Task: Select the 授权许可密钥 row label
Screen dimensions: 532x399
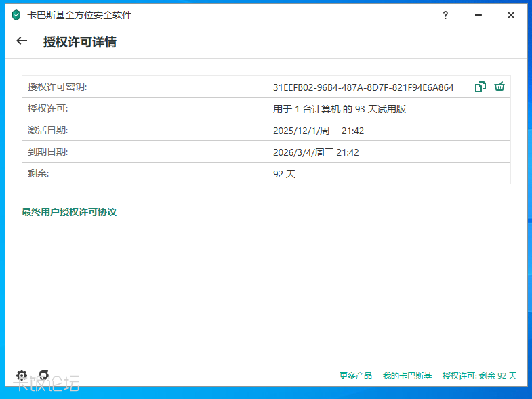Action: [58, 87]
